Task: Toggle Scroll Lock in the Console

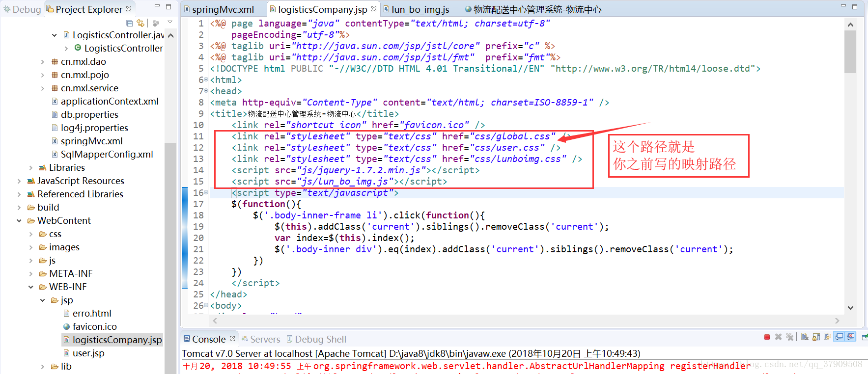Action: click(816, 337)
